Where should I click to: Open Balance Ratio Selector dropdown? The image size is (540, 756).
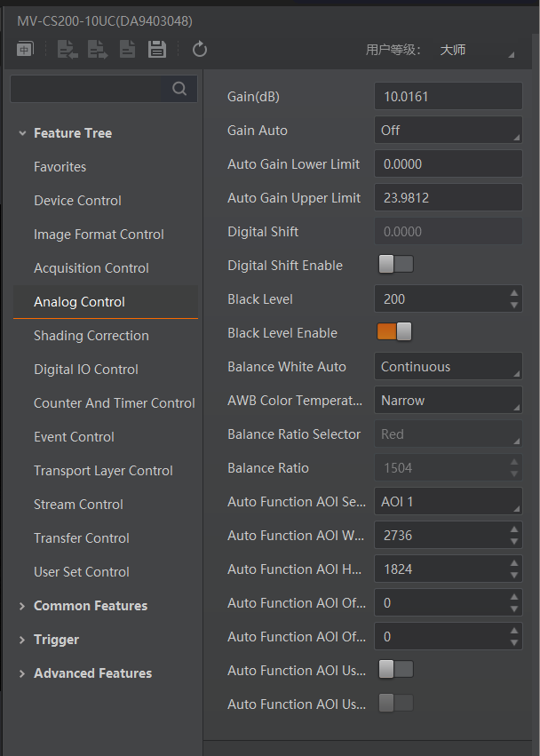pyautogui.click(x=449, y=434)
